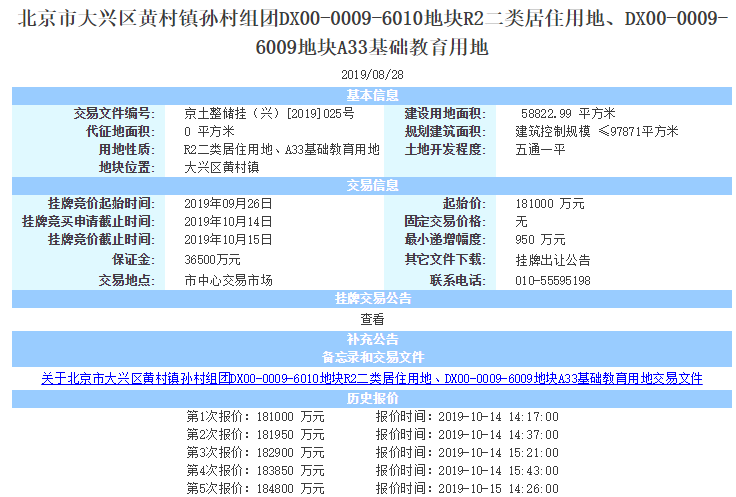This screenshot has height=497, width=736.
Task: Click the 补充公告 section header
Action: [372, 339]
